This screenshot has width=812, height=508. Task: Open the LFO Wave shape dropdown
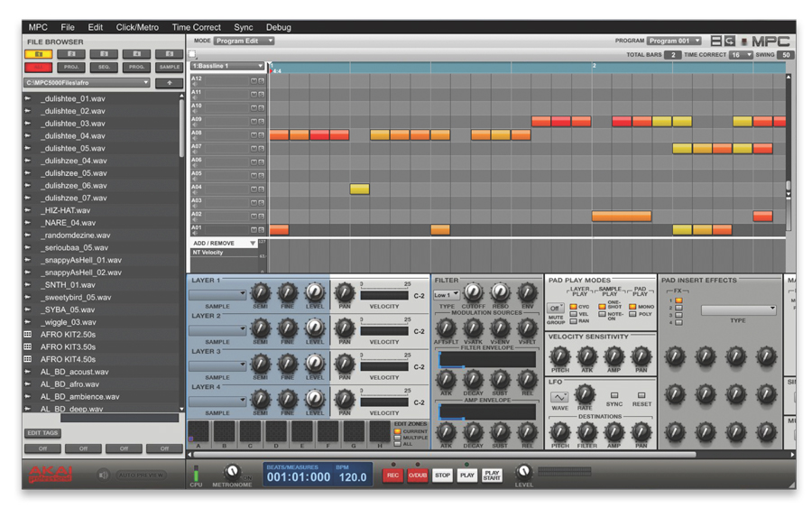click(x=558, y=397)
